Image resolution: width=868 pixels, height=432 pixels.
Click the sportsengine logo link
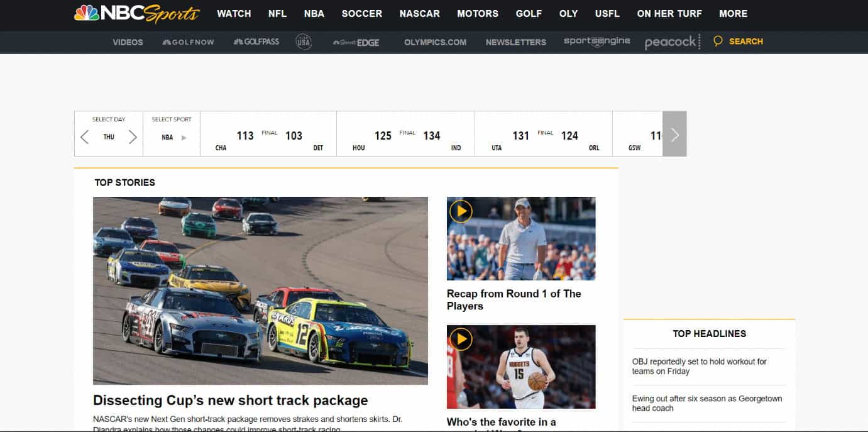[x=596, y=42]
